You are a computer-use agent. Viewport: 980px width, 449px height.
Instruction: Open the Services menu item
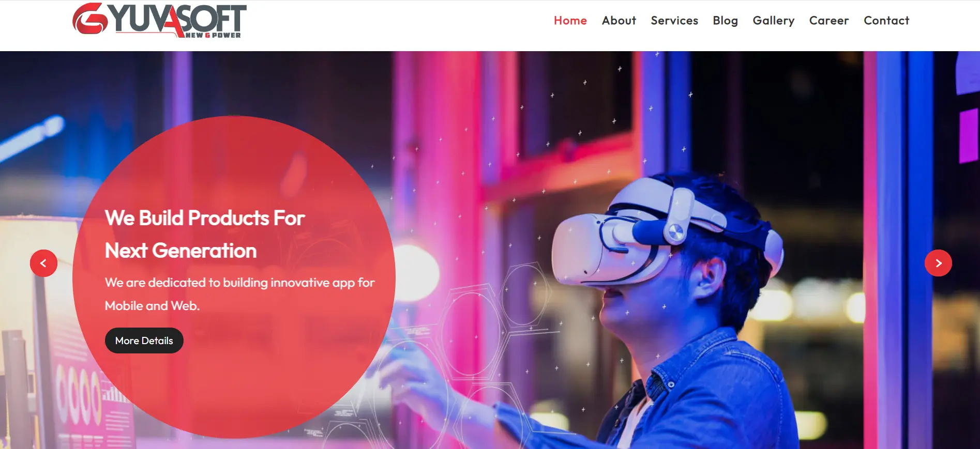[674, 21]
